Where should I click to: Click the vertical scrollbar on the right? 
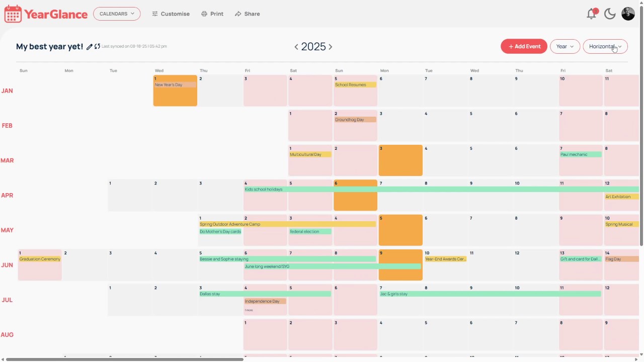[641, 126]
